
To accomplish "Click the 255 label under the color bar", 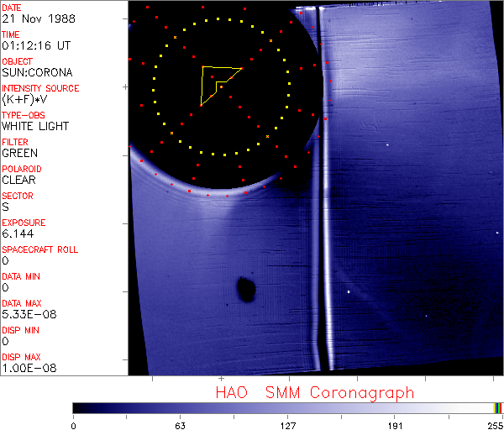I will (x=493, y=425).
